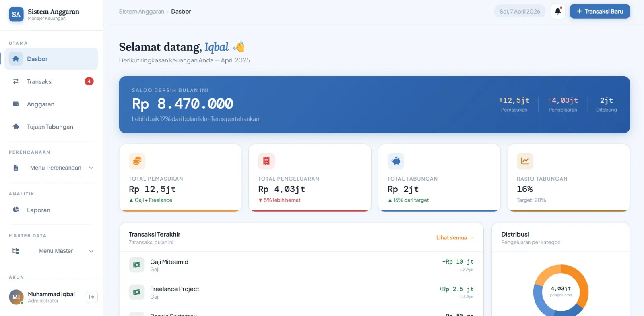Screen dimensions: 644x316
Task: Open the Menu Perencanaan submenu
Action: 51,168
